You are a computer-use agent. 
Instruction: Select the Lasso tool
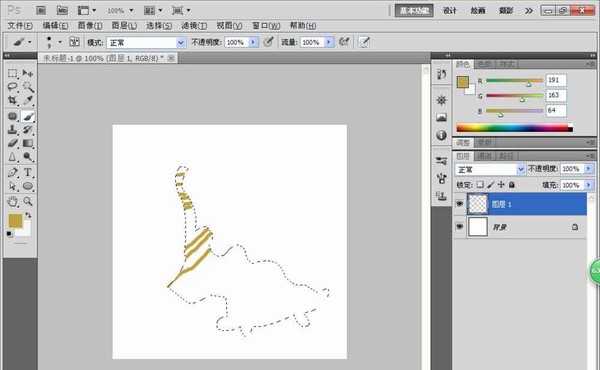13,86
